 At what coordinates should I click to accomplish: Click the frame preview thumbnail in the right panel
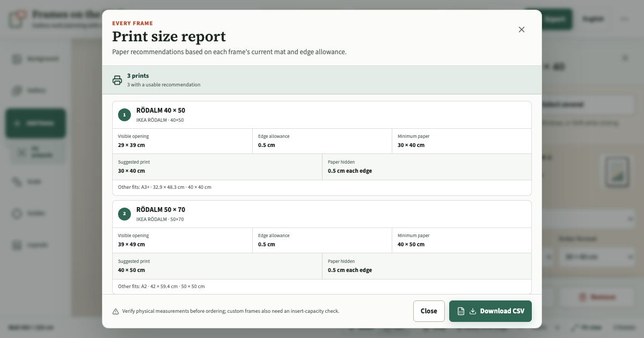point(617,172)
